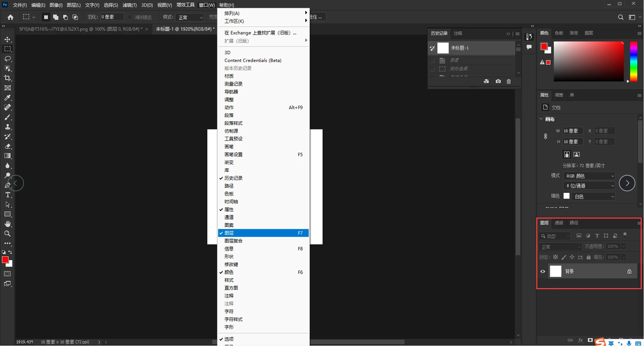The image size is (644, 346).
Task: Select the Eyedropper tool
Action: tap(8, 98)
